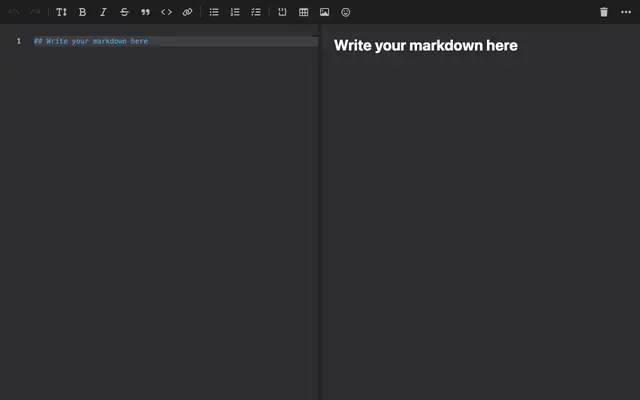Toggle italic formatting
Screen dimensions: 640x400
click(103, 12)
